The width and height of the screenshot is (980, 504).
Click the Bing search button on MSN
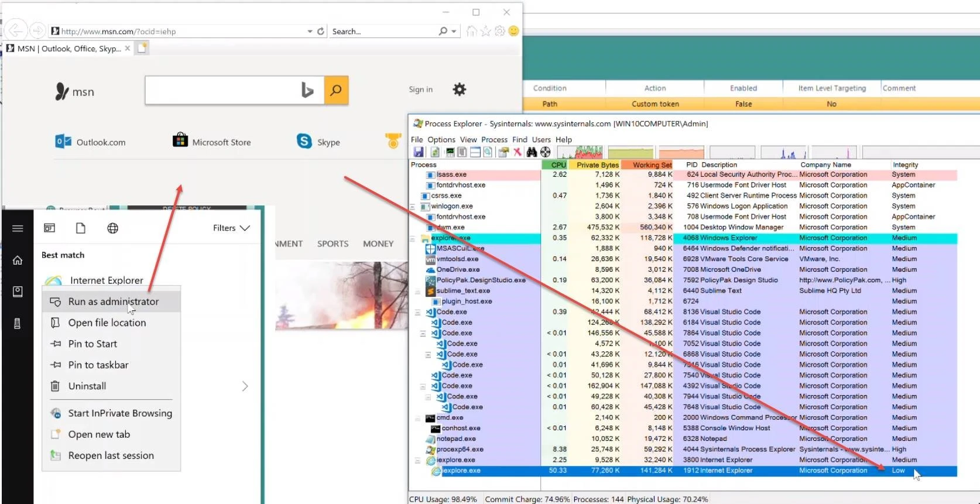click(x=336, y=90)
